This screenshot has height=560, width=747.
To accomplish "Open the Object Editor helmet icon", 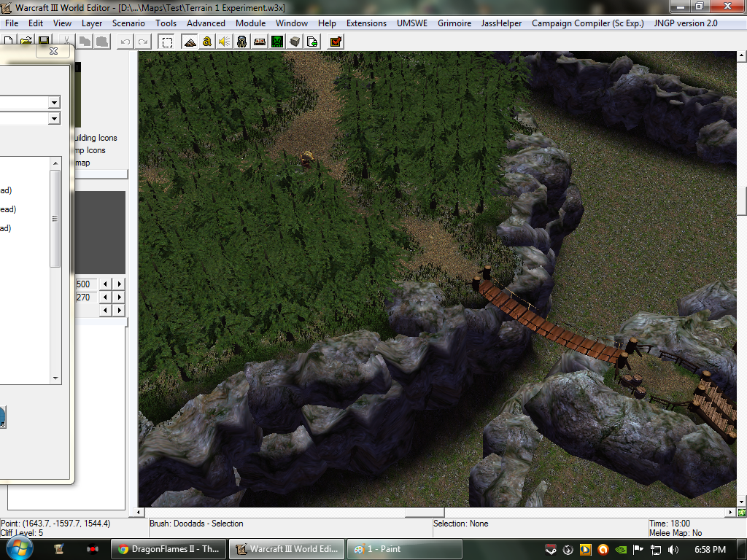I will pos(242,42).
